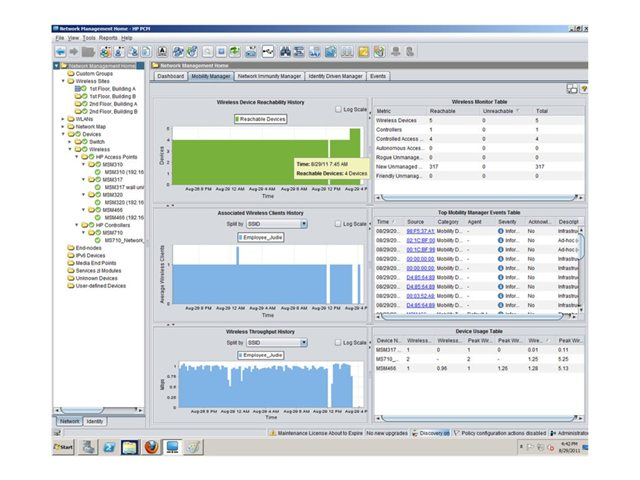Switch to Network Immunity Manager tab
The height and width of the screenshot is (480, 640).
point(270,75)
